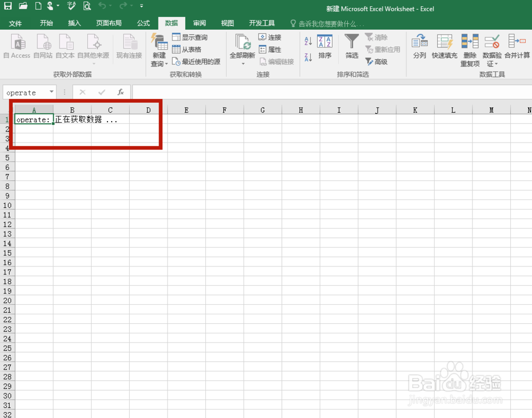
Task: Expand the 全部刷新 dropdown arrow
Action: tap(243, 64)
